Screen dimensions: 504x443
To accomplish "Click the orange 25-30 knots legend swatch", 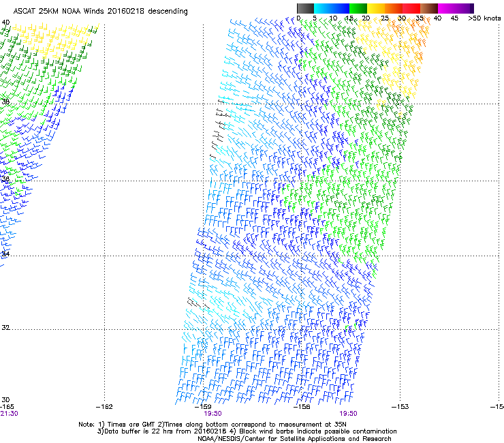I will coord(394,8).
